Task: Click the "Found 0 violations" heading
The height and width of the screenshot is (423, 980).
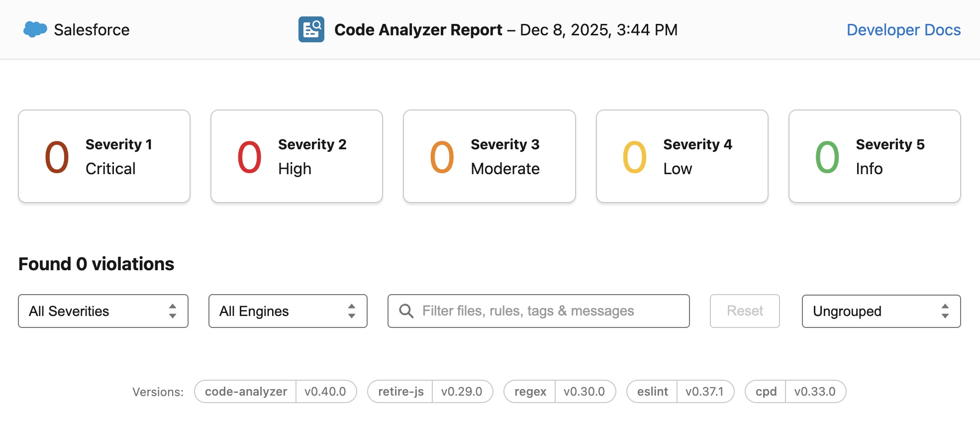Action: click(97, 264)
